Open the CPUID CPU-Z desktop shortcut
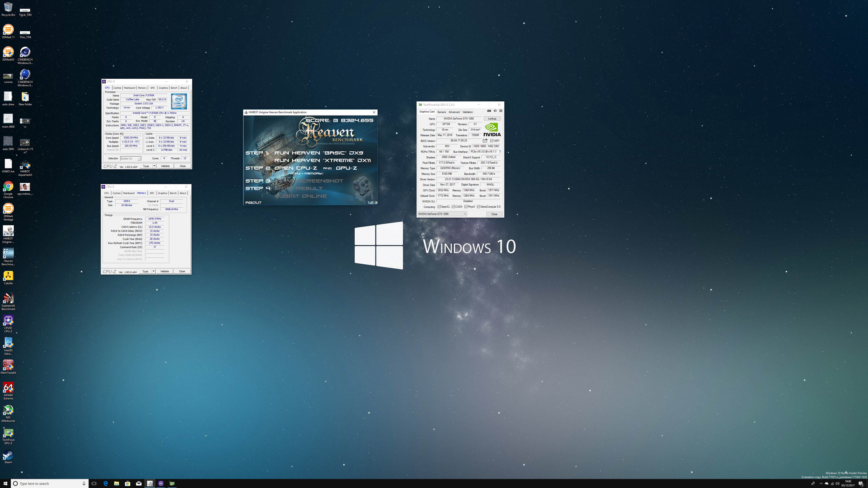The height and width of the screenshot is (488, 868). pos(8,324)
